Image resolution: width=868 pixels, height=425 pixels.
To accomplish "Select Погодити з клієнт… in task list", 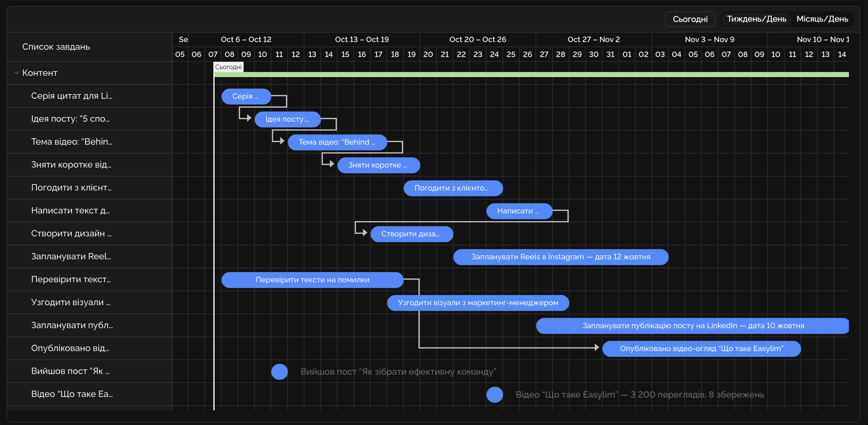I will tap(71, 188).
